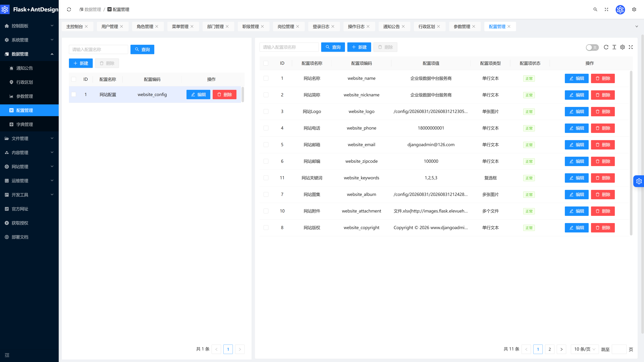Click 编辑 for the website_logo row
644x362 pixels.
[577, 112]
